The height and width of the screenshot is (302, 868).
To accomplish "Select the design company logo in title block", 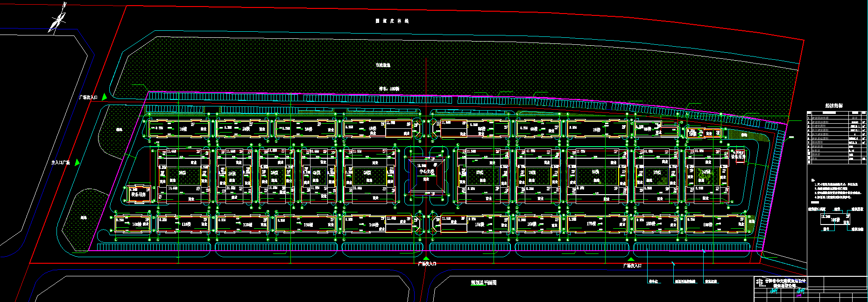I will point(760,283).
